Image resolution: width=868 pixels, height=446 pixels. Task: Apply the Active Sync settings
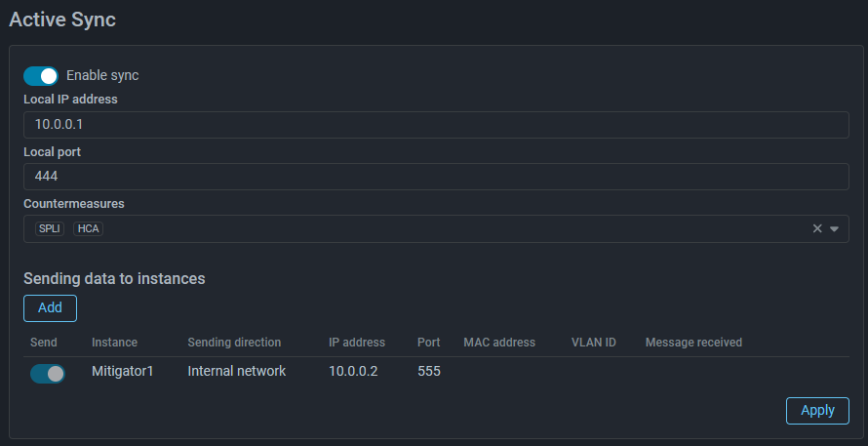pyautogui.click(x=817, y=411)
